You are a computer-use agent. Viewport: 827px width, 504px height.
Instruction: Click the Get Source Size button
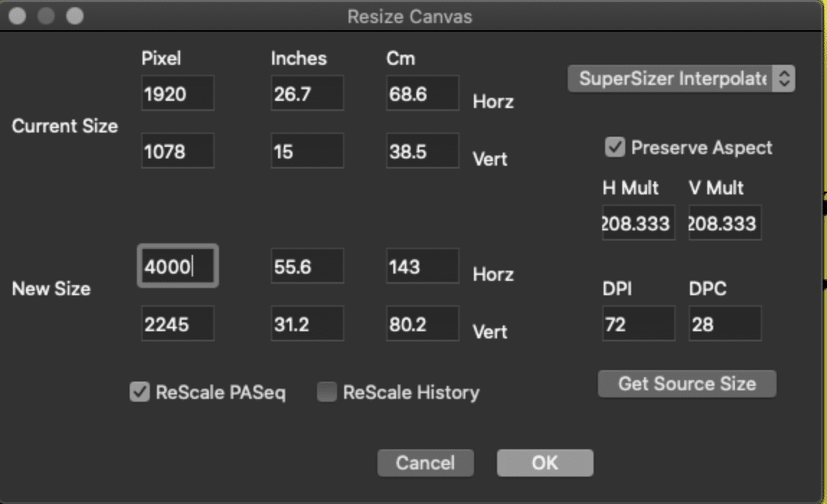click(687, 383)
